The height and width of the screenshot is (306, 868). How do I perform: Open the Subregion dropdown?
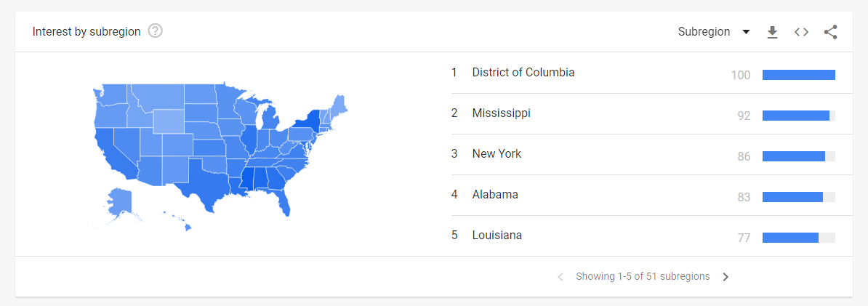[x=714, y=32]
